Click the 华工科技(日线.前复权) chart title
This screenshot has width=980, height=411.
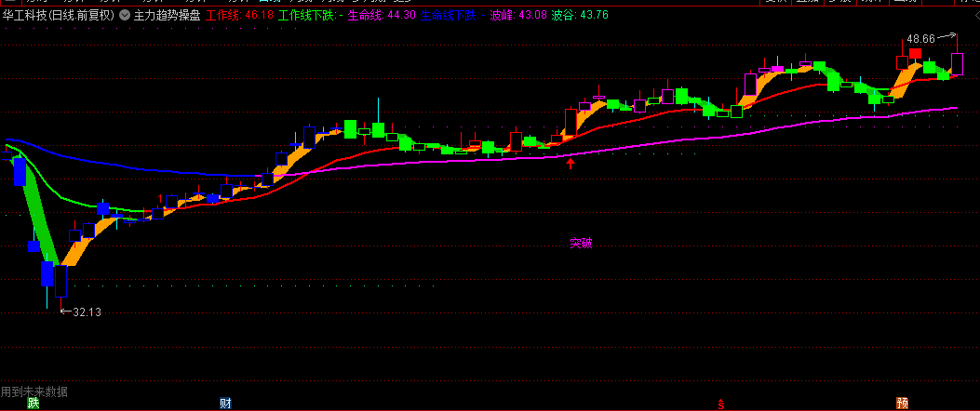tap(58, 16)
